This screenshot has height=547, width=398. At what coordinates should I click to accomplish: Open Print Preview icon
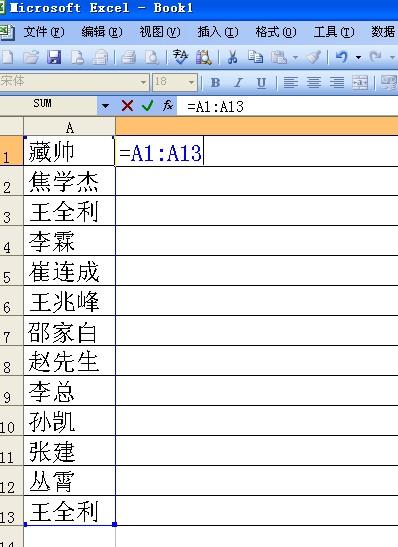152,57
